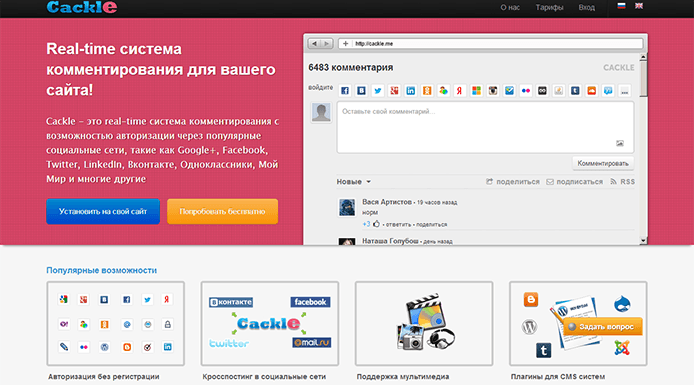Switch site language to Russian flag

click(621, 6)
